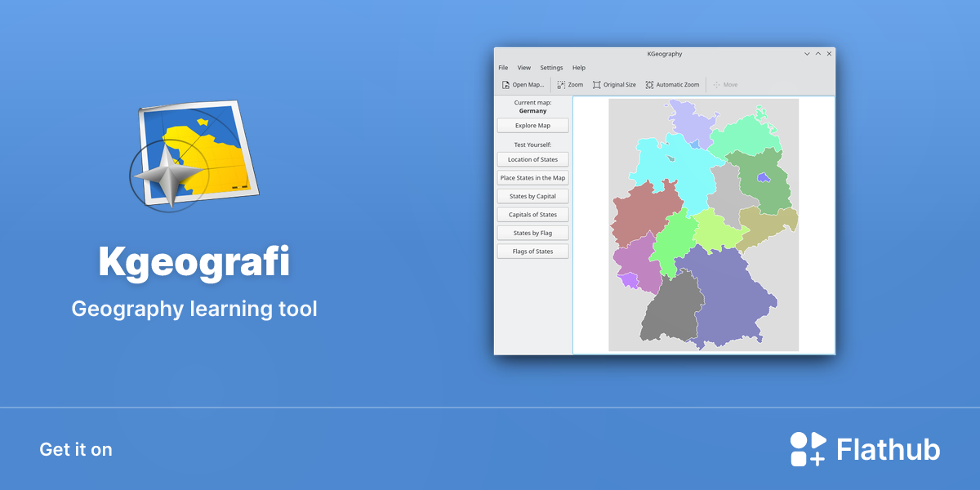Click the Germany current map label
This screenshot has height=490, width=980.
coord(532,111)
